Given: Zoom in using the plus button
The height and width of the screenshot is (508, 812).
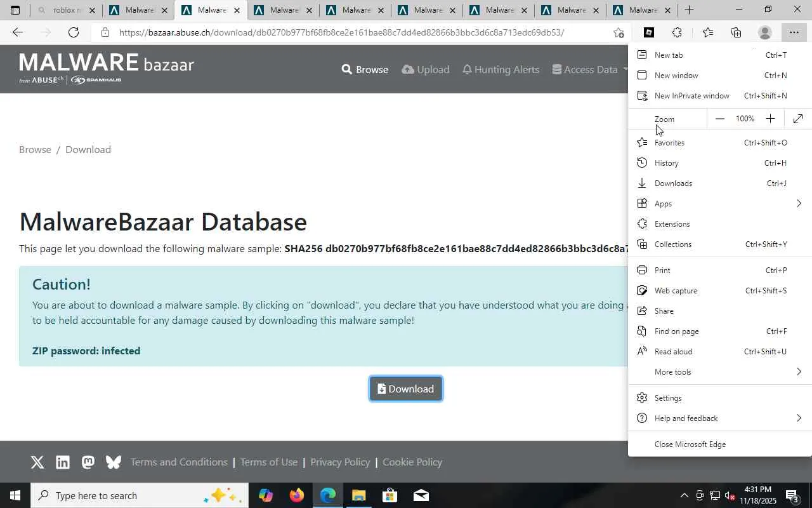Looking at the screenshot, I should (770, 119).
